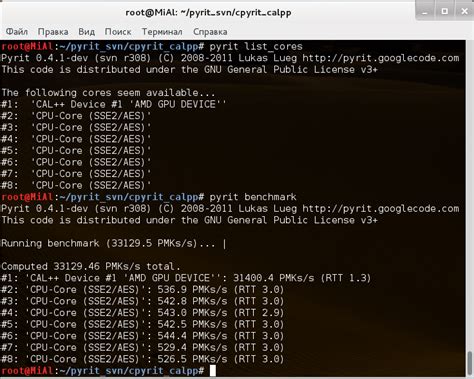Open the Правка menu
The image size is (474, 379).
click(x=53, y=32)
